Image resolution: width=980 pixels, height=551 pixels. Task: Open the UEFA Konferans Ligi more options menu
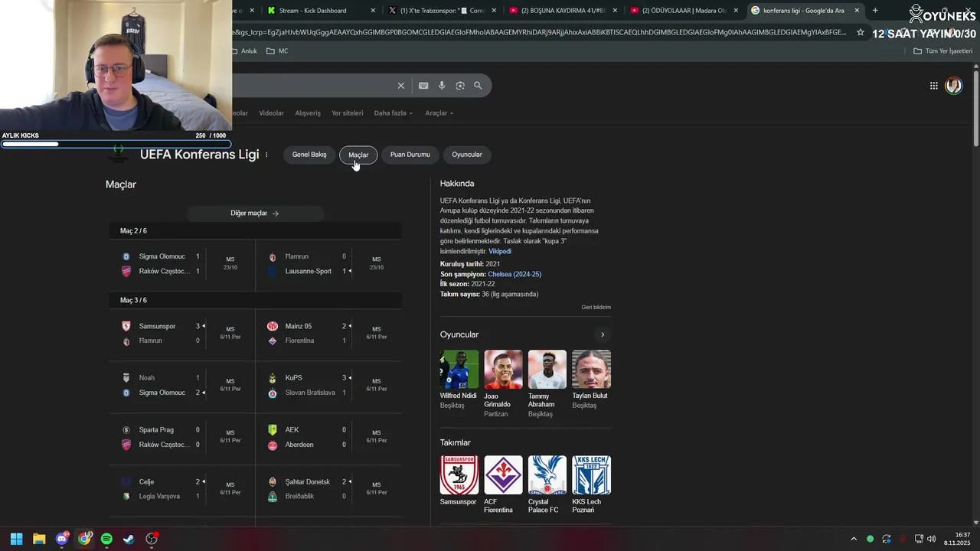[266, 155]
